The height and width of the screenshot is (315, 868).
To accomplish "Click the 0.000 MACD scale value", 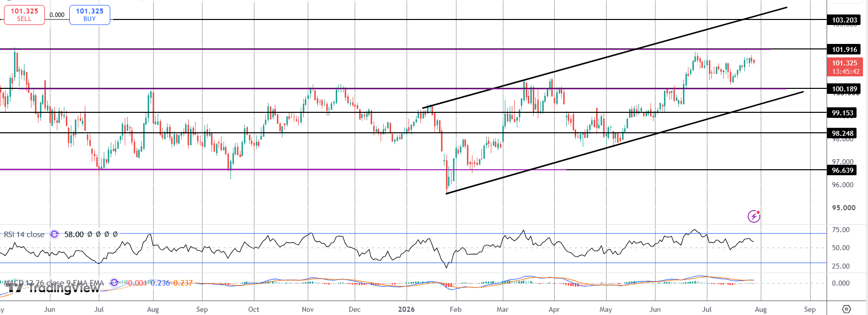I will click(841, 283).
